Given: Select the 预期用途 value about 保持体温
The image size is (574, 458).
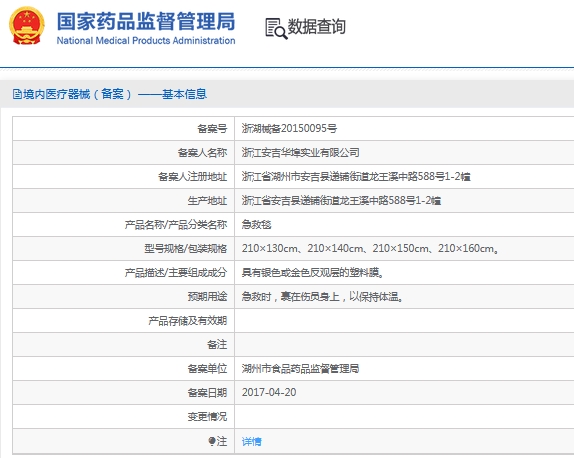Looking at the screenshot, I should click(x=322, y=297).
